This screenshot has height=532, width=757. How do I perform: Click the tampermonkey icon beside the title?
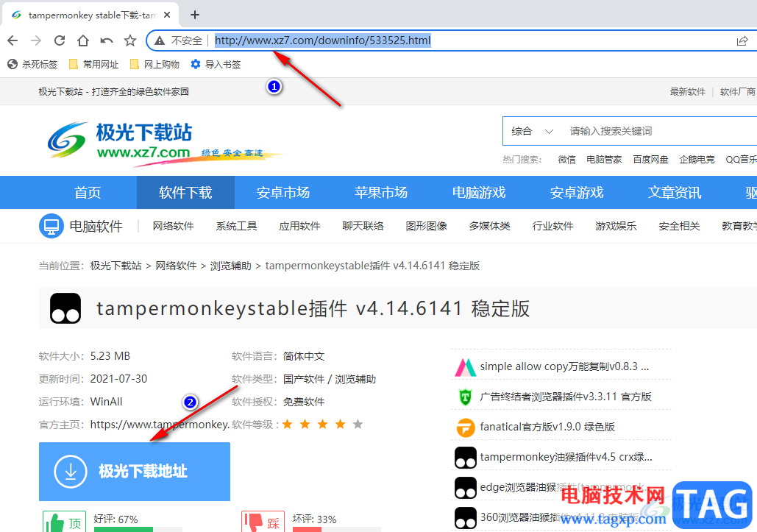pos(65,308)
